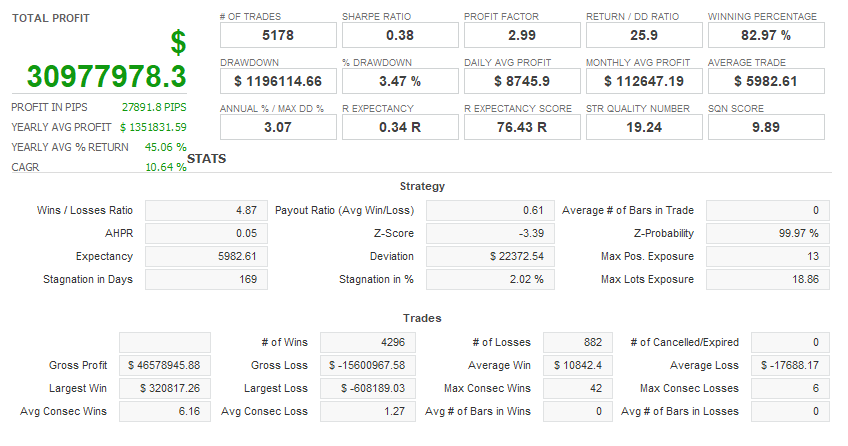This screenshot has height=446, width=848.
Task: Select the Wins / Losses Ratio field
Action: [x=206, y=210]
